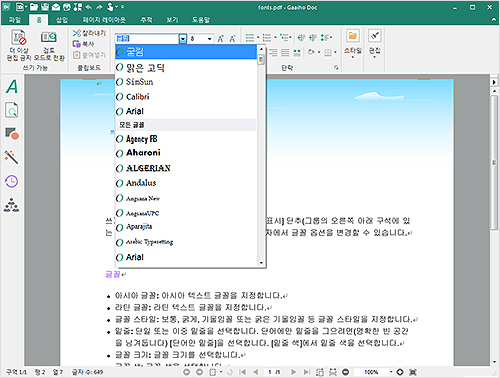Click the font name input field

147,39
